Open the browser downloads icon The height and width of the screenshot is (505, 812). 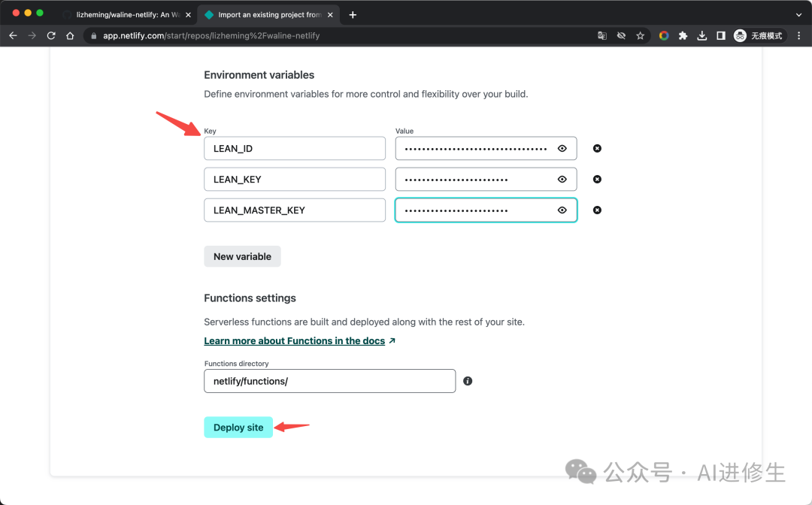[x=701, y=35]
